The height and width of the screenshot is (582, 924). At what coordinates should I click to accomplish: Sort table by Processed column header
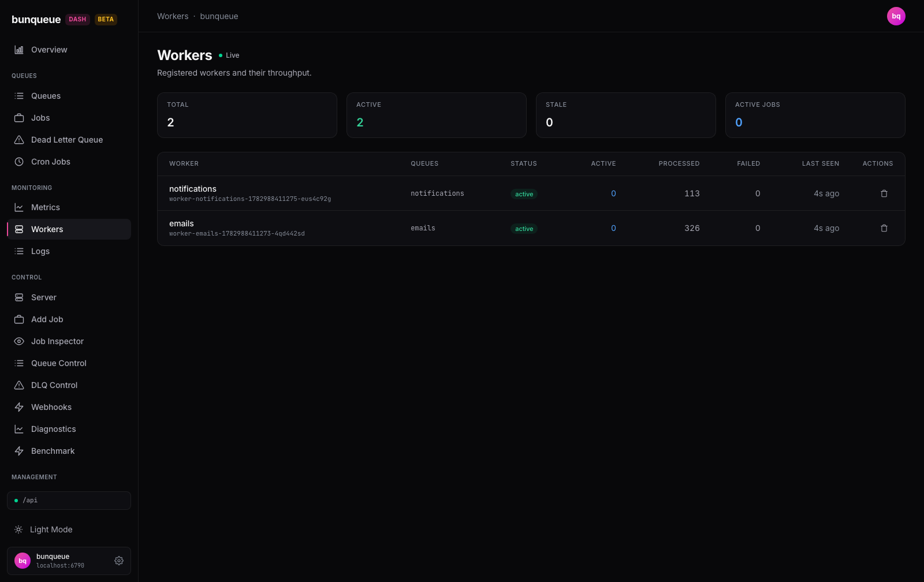tap(679, 163)
